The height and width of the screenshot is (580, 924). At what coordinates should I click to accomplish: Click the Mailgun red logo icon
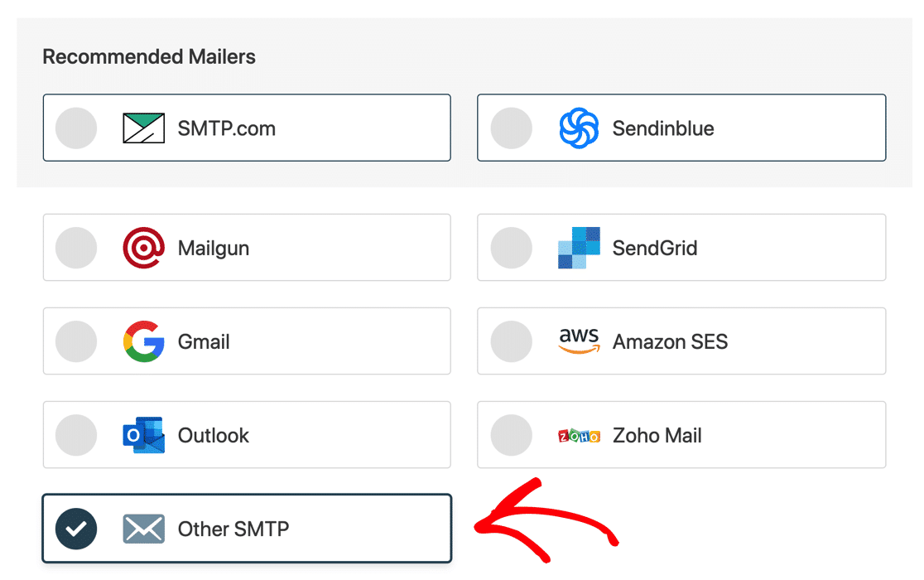click(x=143, y=248)
